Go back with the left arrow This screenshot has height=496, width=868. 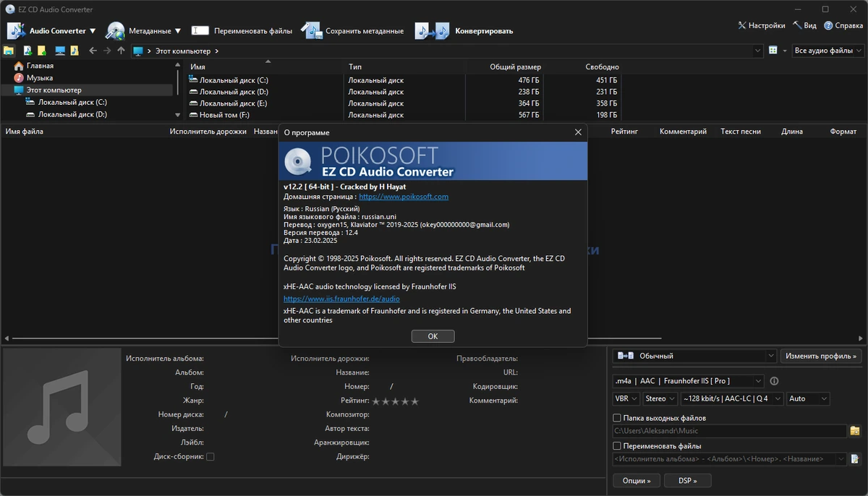[93, 51]
